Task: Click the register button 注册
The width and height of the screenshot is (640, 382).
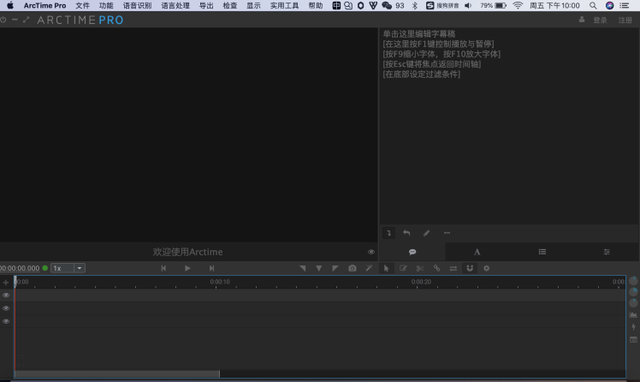Action: pos(625,20)
